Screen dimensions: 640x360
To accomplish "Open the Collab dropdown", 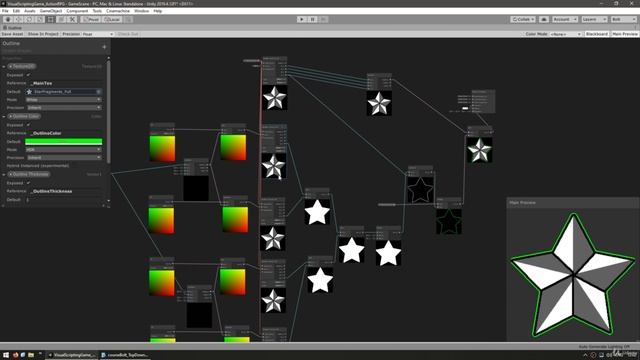I will (x=523, y=19).
